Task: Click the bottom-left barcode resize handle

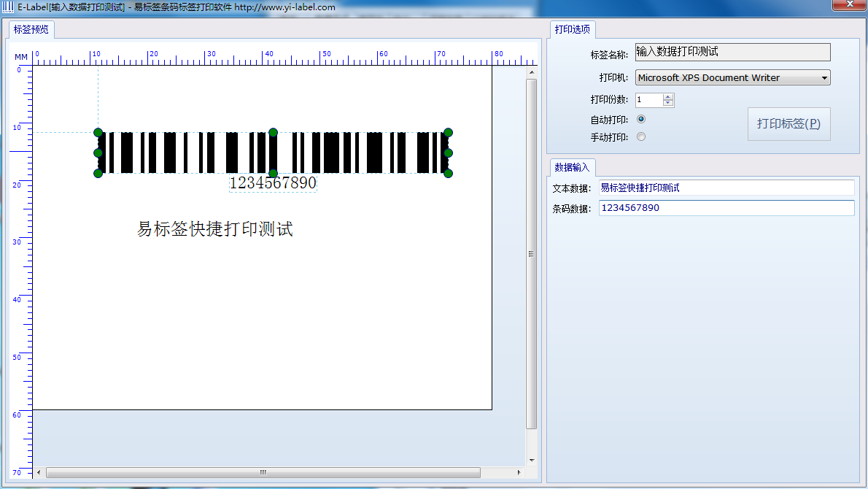Action: click(98, 173)
